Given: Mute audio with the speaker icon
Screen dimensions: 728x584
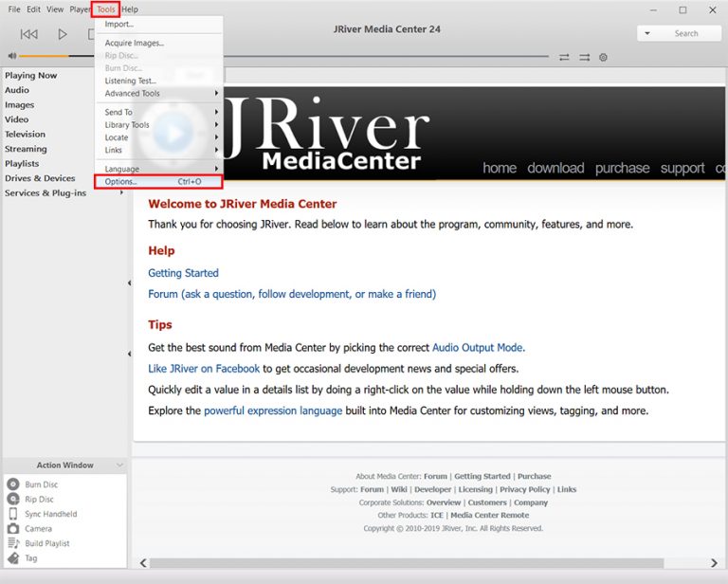Looking at the screenshot, I should pyautogui.click(x=10, y=56).
